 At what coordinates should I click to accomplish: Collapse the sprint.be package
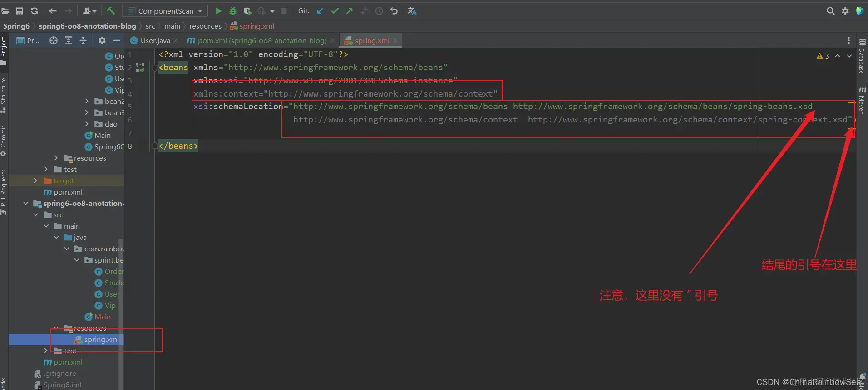click(x=77, y=260)
